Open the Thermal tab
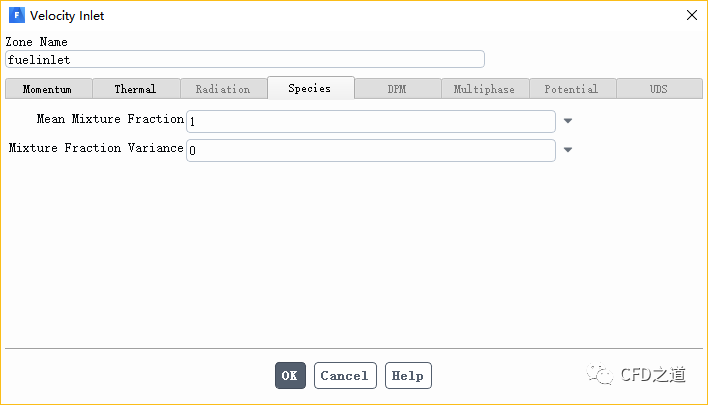Image resolution: width=708 pixels, height=405 pixels. [135, 89]
